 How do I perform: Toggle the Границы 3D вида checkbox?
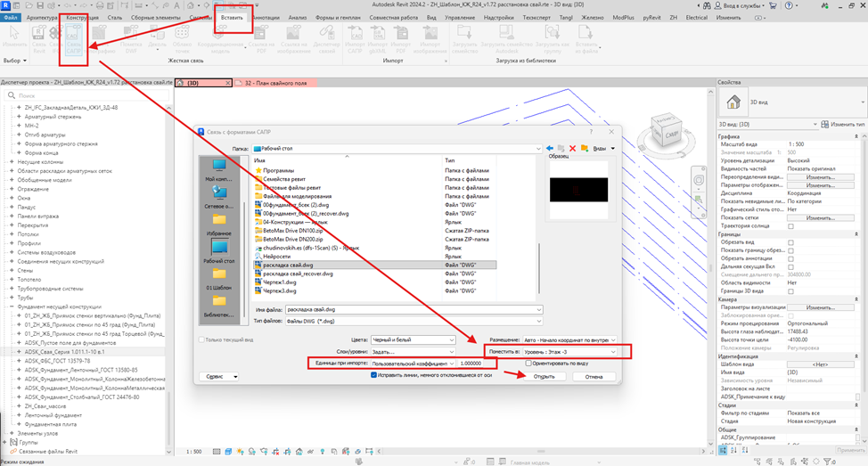(790, 291)
